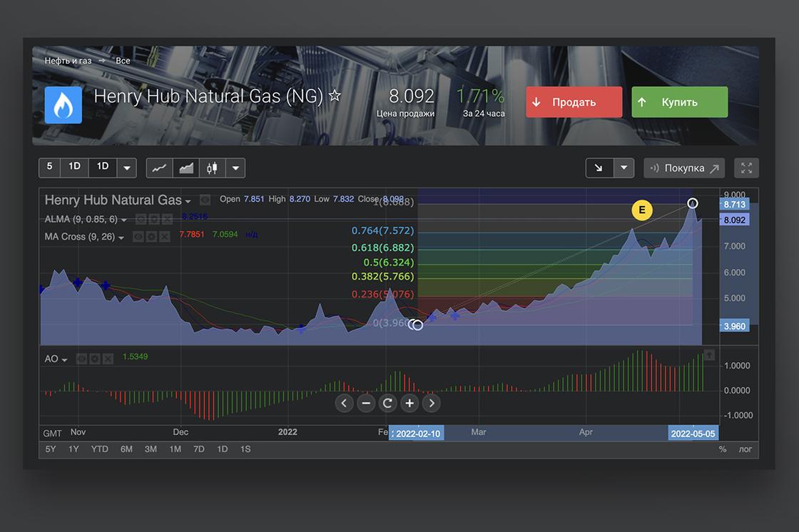
Task: Click the Fibonacci 0.618(6.882) level label
Action: [x=382, y=247]
